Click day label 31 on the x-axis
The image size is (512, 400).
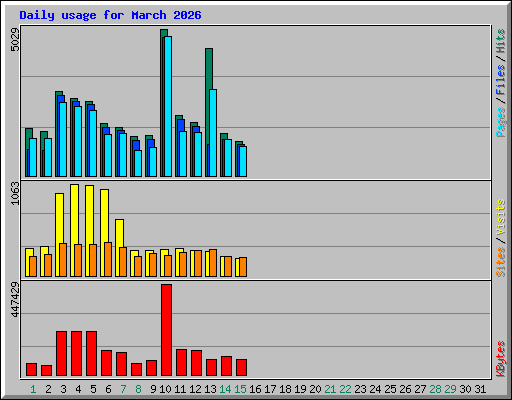point(480,389)
